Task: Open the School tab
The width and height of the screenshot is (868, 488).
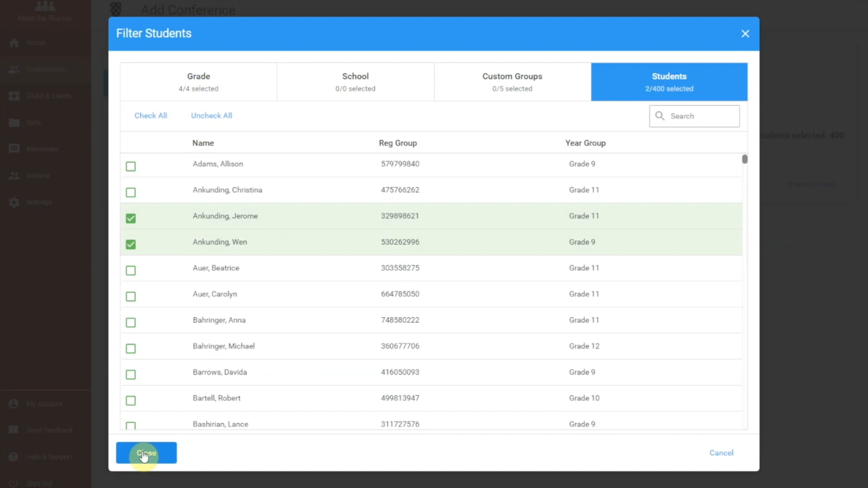Action: 356,82
